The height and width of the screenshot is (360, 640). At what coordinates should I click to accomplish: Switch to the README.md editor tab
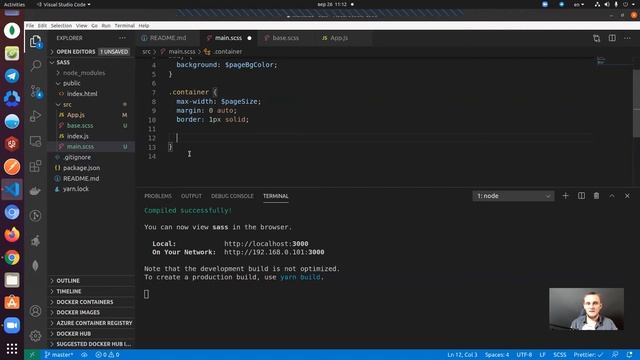pyautogui.click(x=168, y=38)
